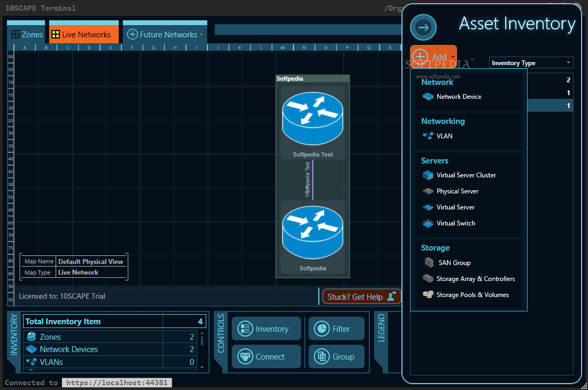588x390 pixels.
Task: Collapse the INVENTORY side panel label
Action: 14,334
